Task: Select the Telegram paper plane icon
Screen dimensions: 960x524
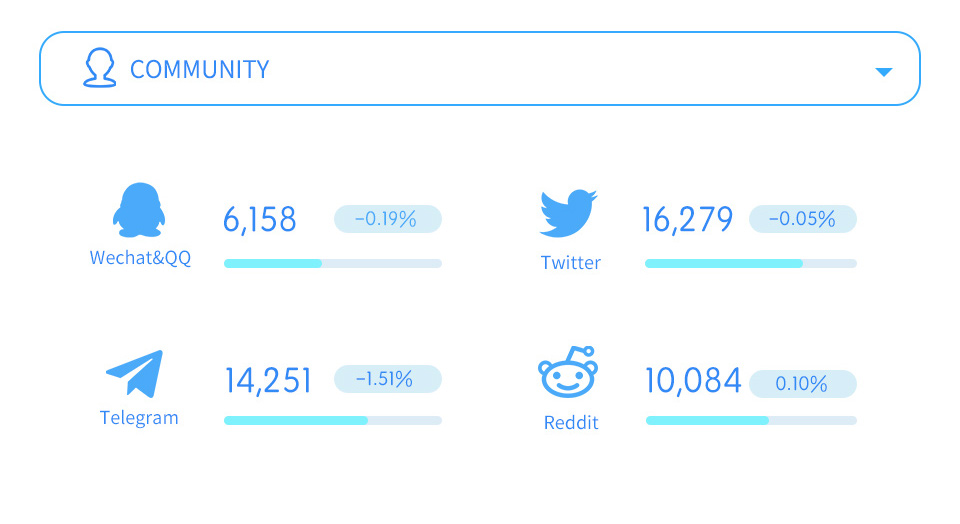Action: point(135,373)
